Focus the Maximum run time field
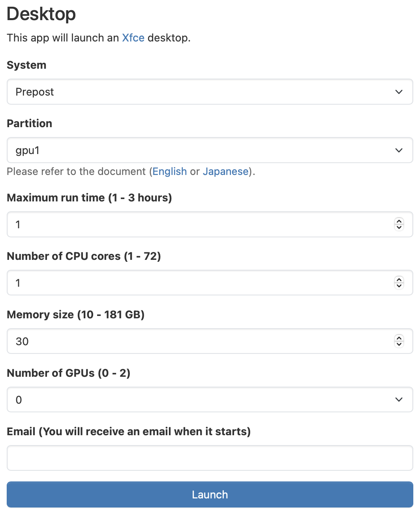420x515 pixels. [x=210, y=224]
